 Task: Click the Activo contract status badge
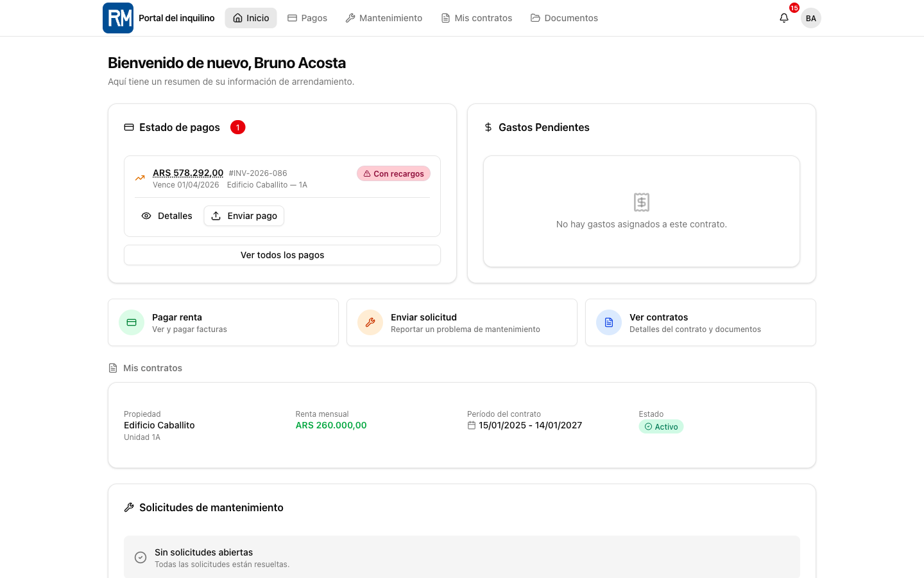point(661,426)
